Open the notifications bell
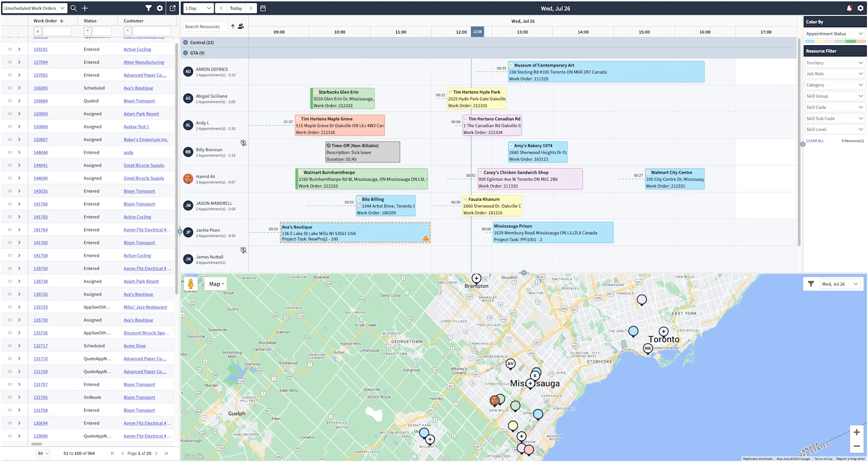The height and width of the screenshot is (462, 868). tap(849, 8)
